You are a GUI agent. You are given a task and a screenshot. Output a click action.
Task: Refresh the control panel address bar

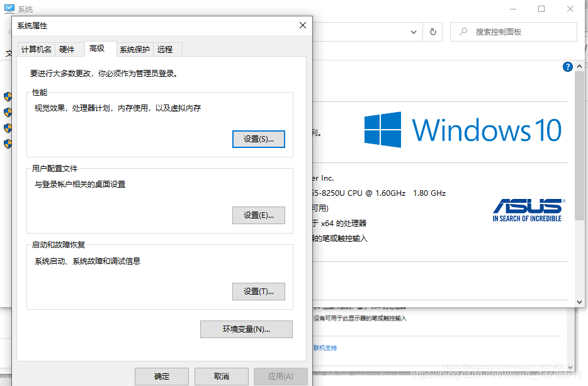tap(433, 32)
